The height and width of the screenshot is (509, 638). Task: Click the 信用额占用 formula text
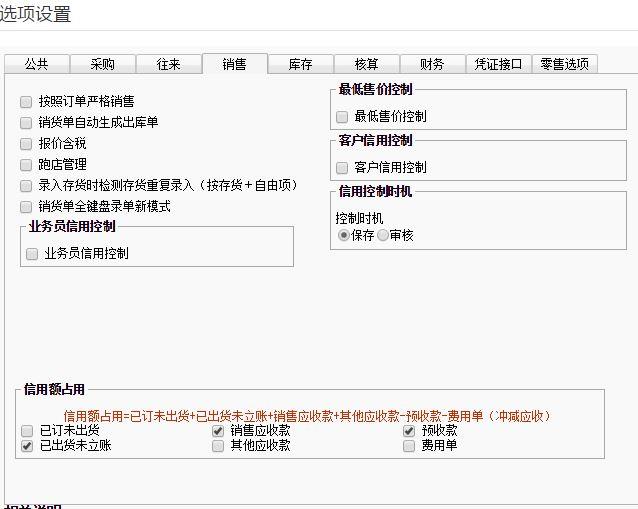[x=307, y=416]
